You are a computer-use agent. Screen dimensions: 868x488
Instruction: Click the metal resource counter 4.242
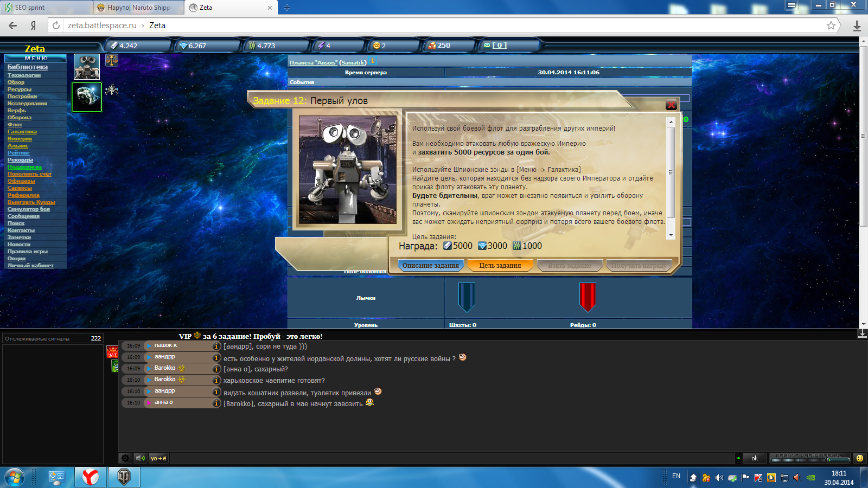tap(137, 46)
